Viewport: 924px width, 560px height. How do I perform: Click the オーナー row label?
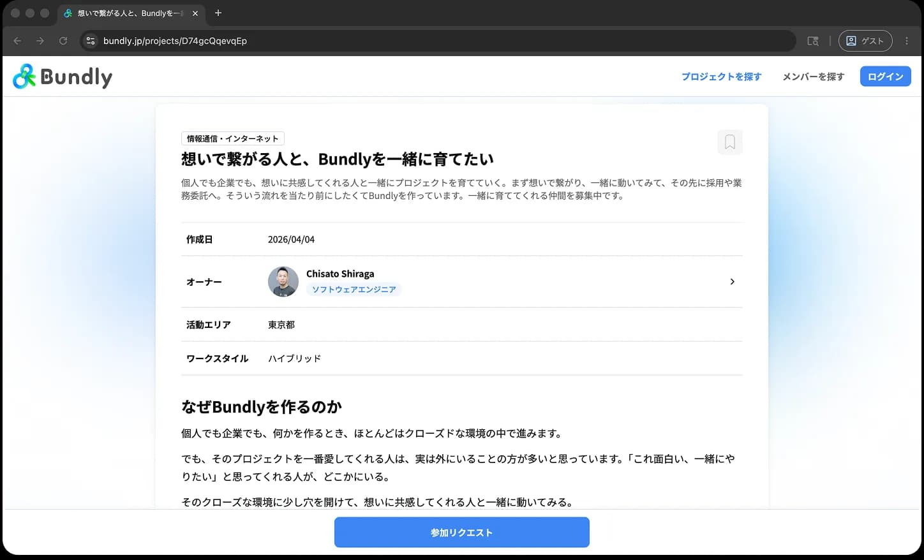204,282
